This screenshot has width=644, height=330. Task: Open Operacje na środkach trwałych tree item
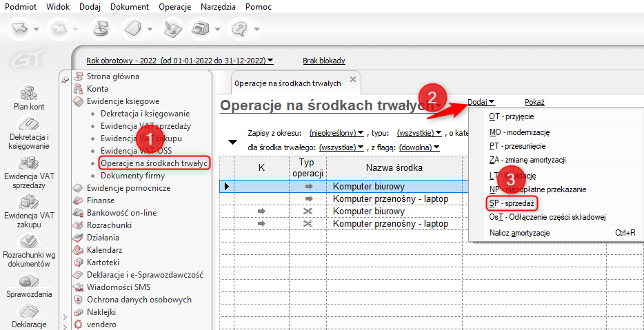154,163
